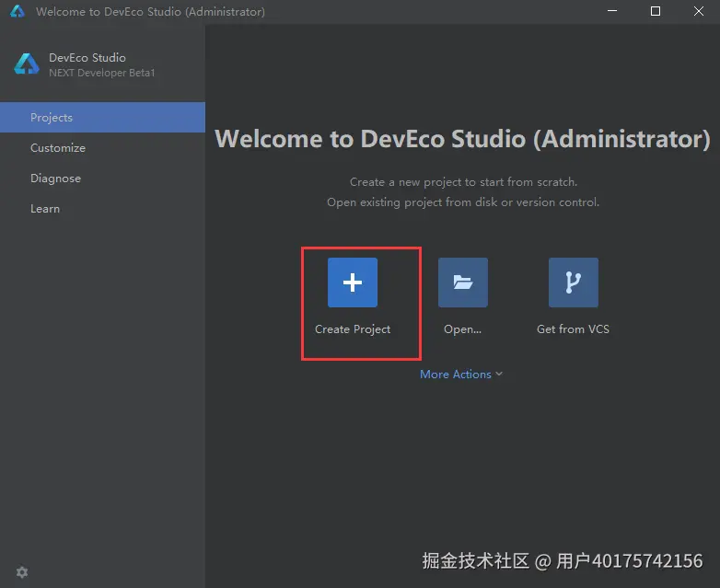Click the Welcome to DevEco Studio heading

(x=462, y=139)
